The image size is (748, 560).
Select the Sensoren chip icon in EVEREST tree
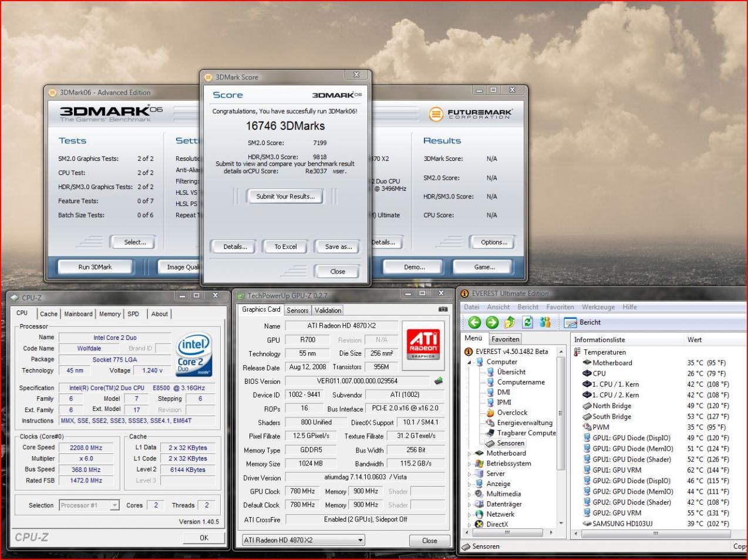pos(490,443)
